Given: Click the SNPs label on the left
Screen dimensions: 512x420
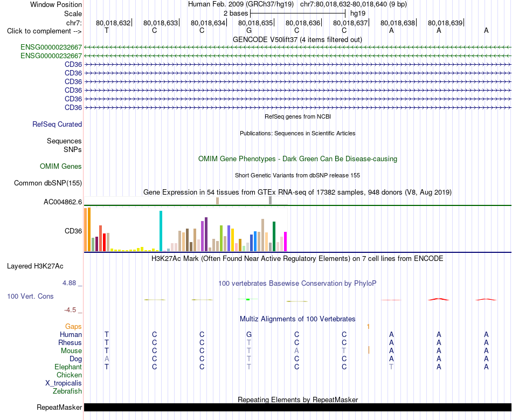Looking at the screenshot, I should 73,149.
